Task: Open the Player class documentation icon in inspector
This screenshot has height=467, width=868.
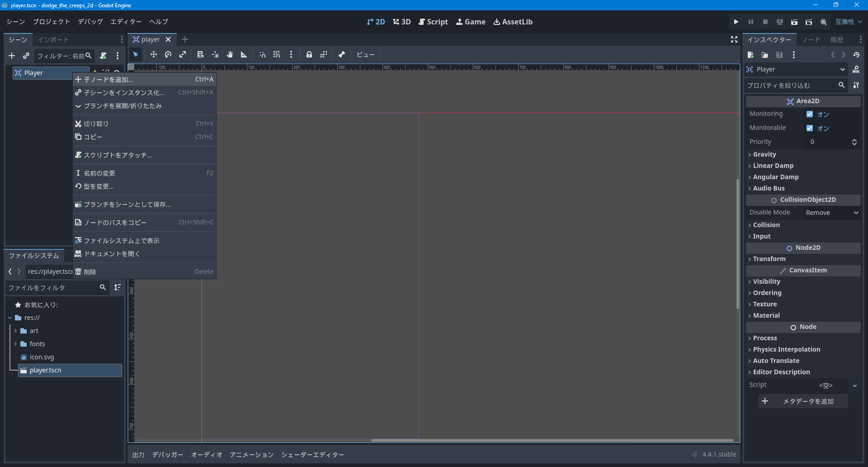Action: [856, 69]
